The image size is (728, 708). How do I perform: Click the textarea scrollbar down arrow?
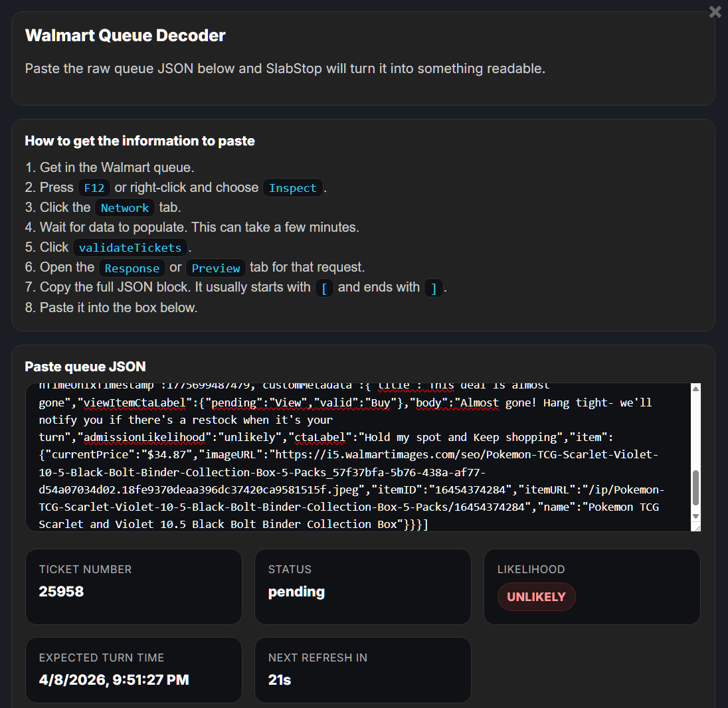[695, 516]
